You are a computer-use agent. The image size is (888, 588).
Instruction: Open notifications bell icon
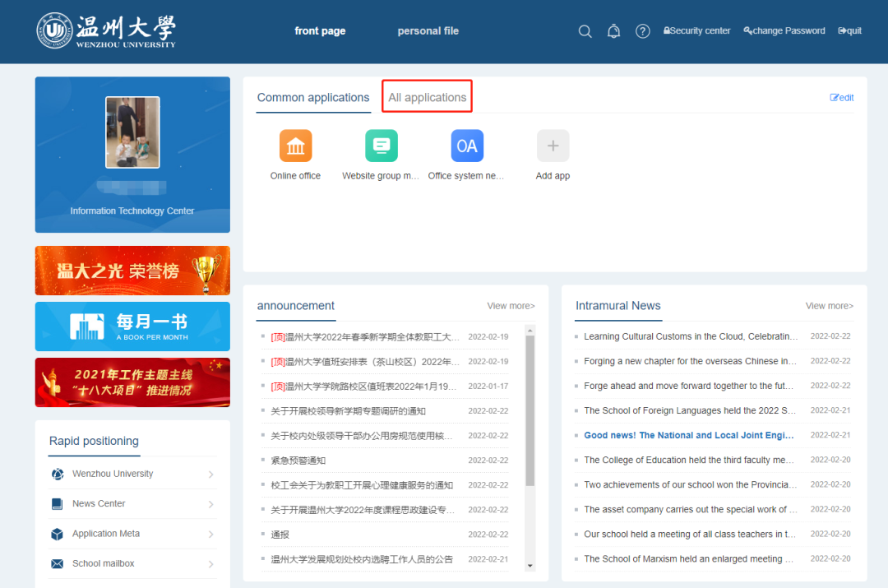point(614,31)
